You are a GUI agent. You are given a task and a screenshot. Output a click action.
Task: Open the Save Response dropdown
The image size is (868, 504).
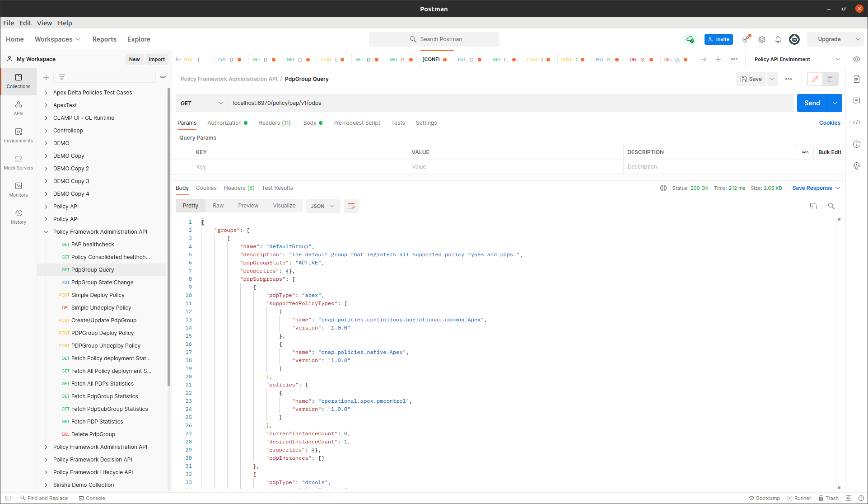(816, 188)
